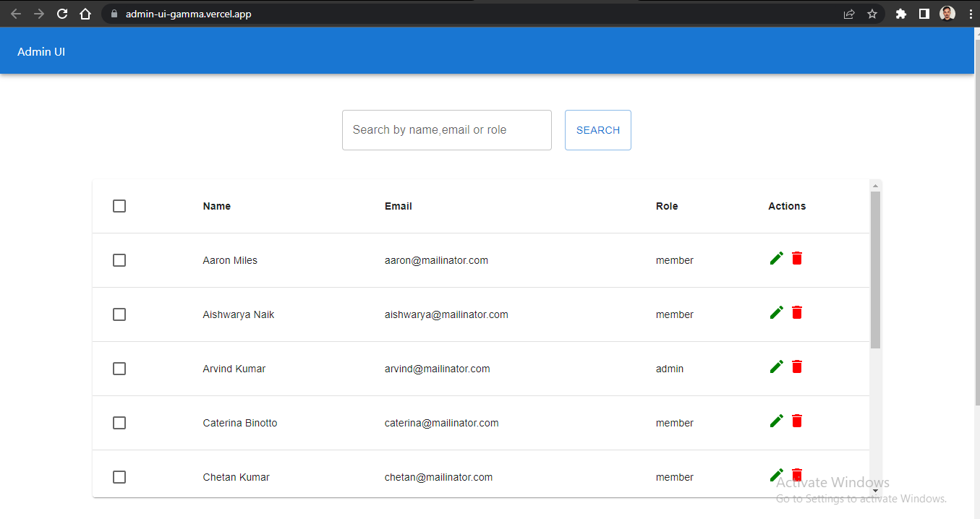The height and width of the screenshot is (519, 980).
Task: Delete Aaron Miles with the trash icon
Action: (796, 257)
